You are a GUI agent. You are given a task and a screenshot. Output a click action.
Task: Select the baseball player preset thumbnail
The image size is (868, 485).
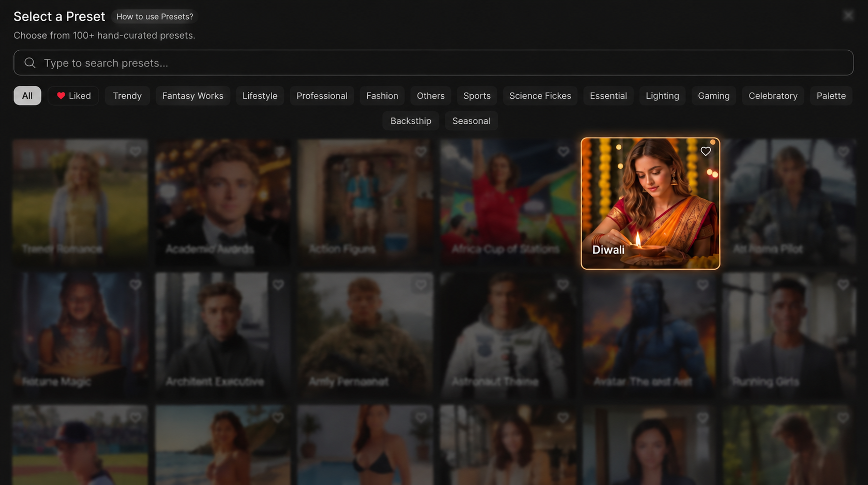pos(80,445)
